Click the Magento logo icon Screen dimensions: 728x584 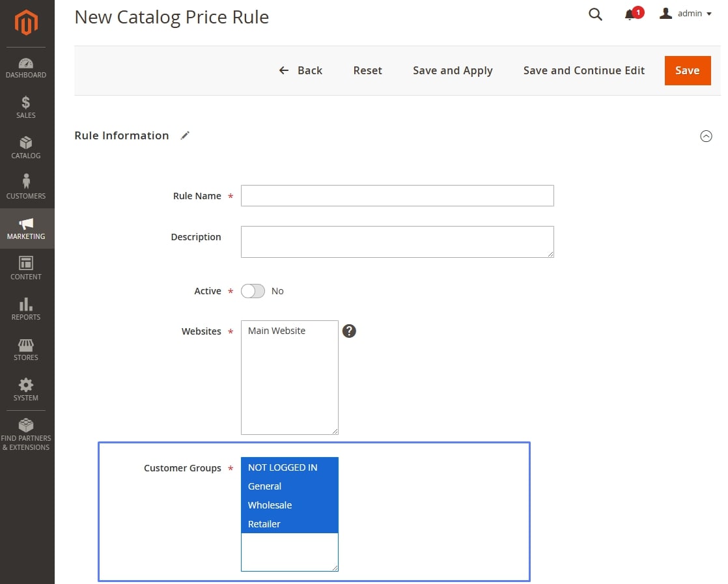pos(27,23)
